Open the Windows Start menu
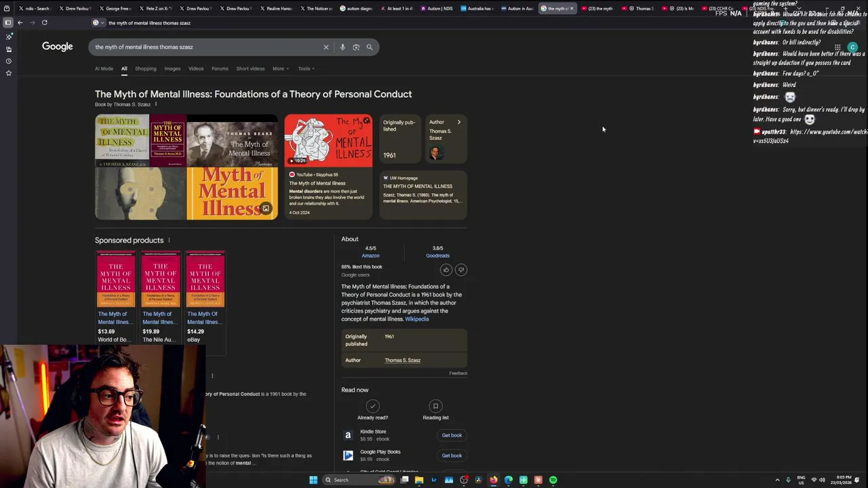 (313, 480)
